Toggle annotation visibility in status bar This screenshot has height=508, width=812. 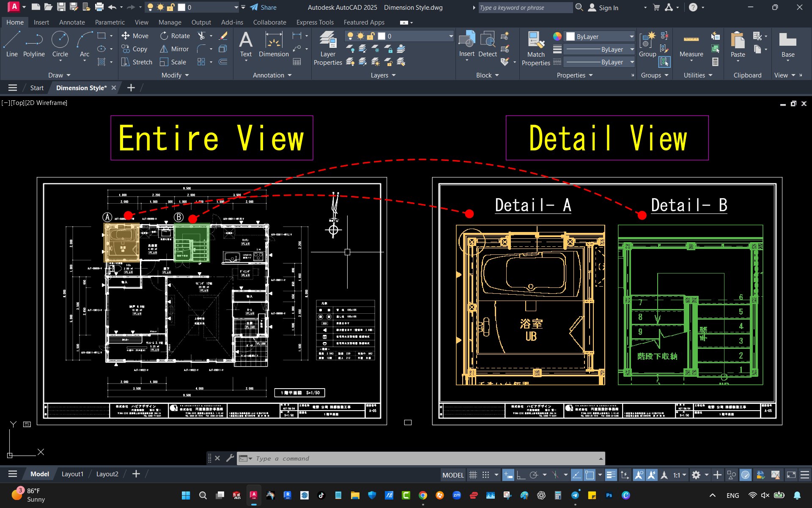tap(639, 475)
